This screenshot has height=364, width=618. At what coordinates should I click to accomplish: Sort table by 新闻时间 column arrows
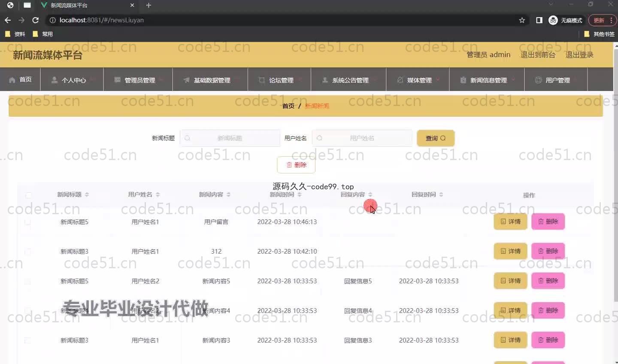pyautogui.click(x=300, y=194)
